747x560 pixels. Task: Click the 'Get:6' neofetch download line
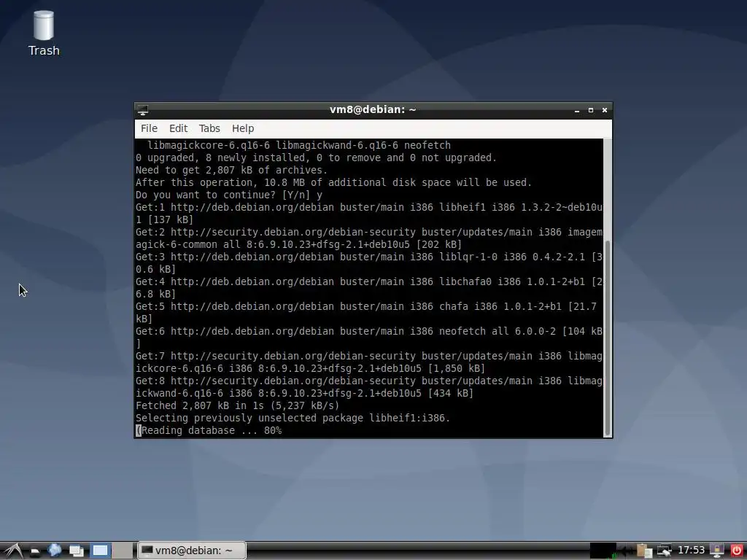click(x=369, y=332)
